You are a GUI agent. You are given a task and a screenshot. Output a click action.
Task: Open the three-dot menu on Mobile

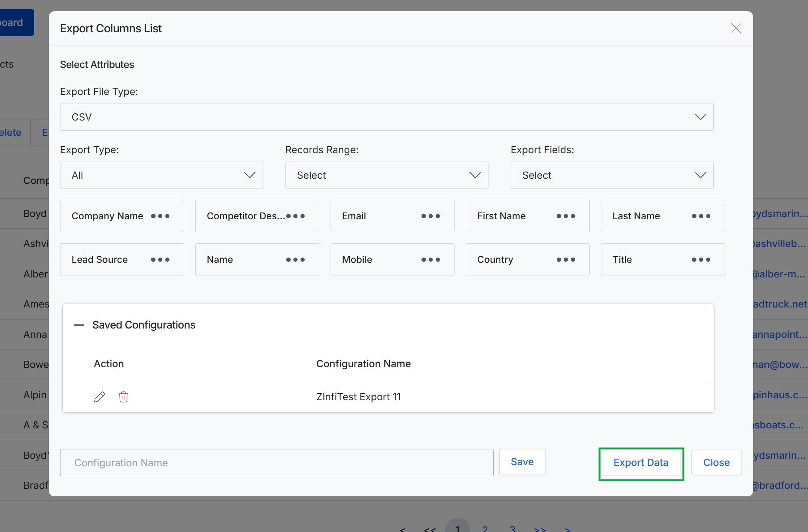coord(430,260)
